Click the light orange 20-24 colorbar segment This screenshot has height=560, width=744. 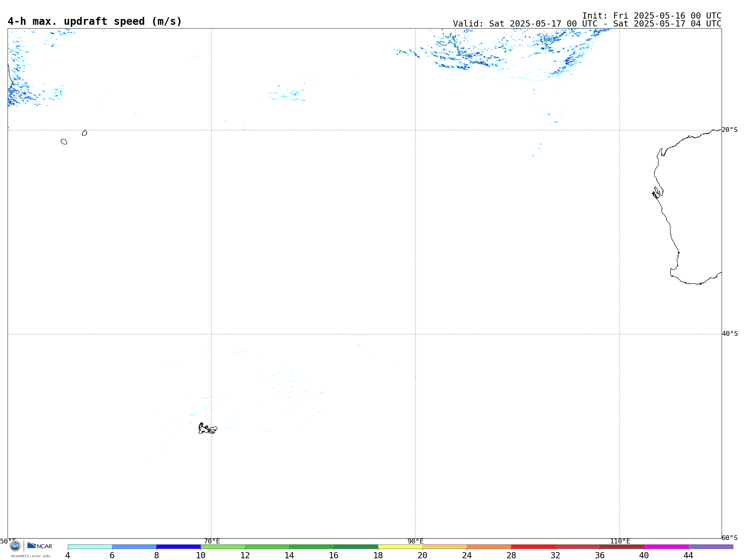445,547
